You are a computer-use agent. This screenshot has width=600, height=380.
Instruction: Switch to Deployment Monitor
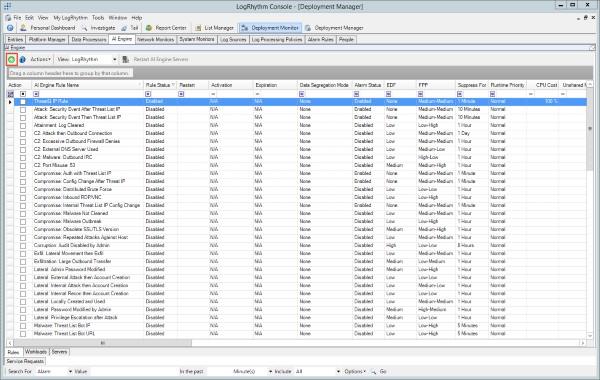pyautogui.click(x=270, y=28)
